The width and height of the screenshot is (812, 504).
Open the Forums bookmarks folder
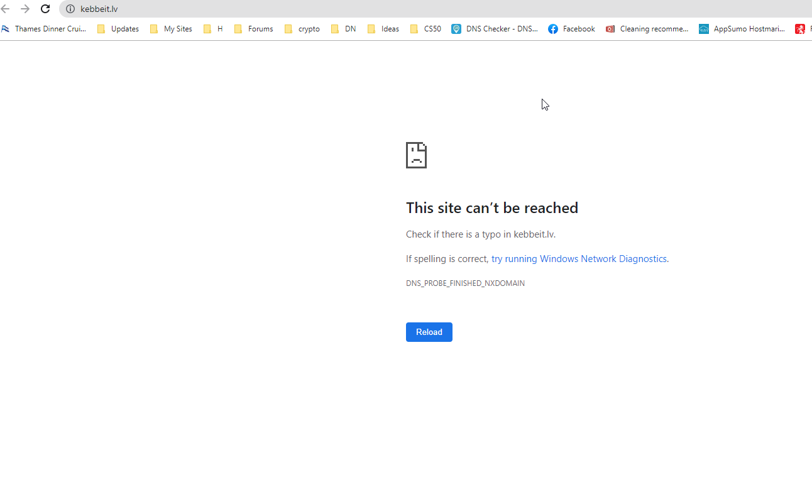pos(253,28)
